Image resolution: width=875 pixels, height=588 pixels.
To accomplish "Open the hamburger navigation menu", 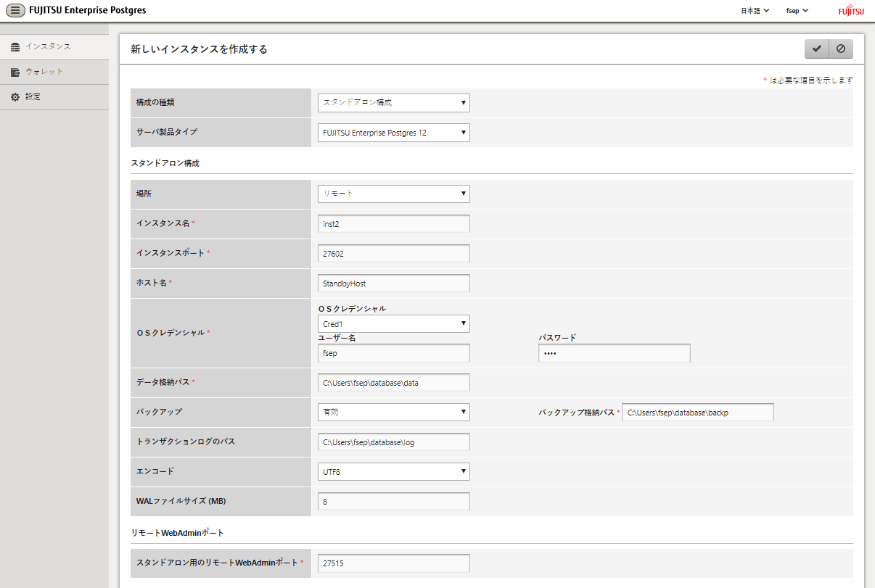I will [x=15, y=11].
